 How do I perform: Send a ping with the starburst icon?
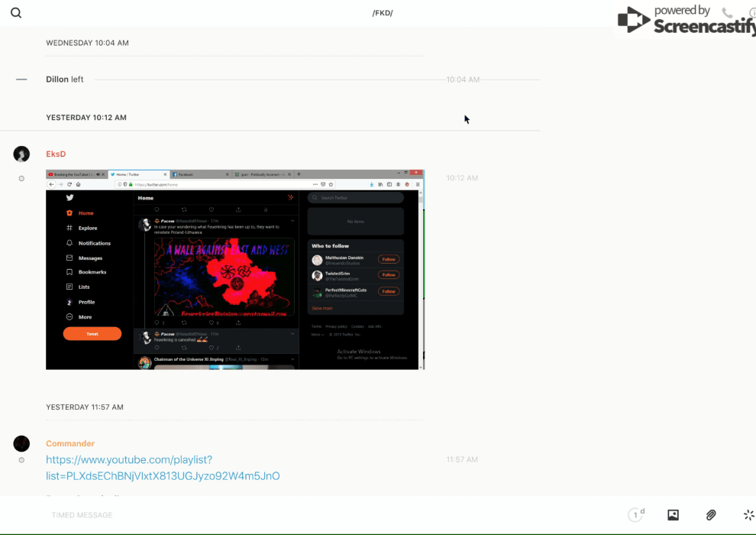click(748, 515)
